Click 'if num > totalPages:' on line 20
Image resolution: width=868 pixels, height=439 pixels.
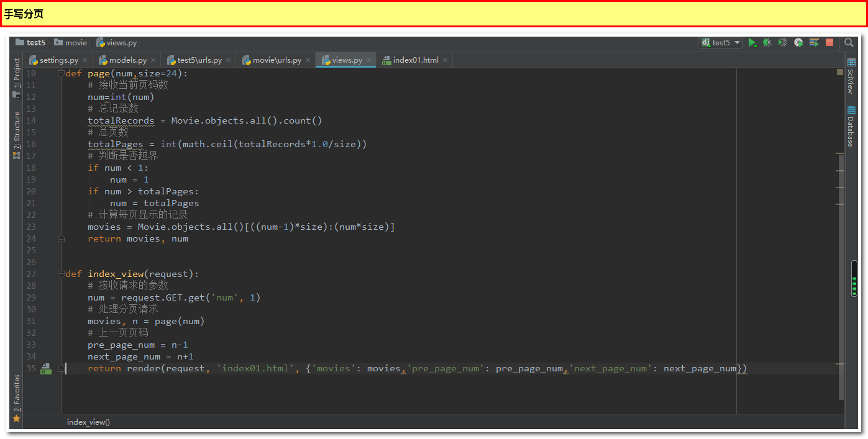point(144,191)
